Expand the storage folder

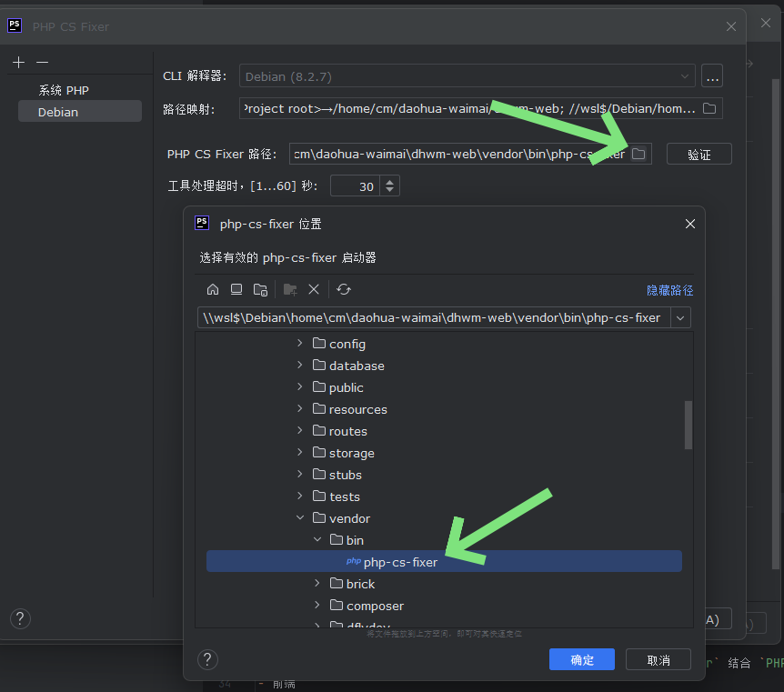coord(299,452)
